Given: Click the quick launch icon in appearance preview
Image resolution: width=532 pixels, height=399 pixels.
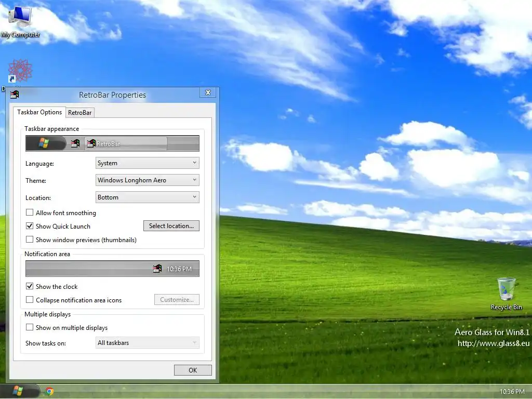Looking at the screenshot, I should pyautogui.click(x=75, y=143).
